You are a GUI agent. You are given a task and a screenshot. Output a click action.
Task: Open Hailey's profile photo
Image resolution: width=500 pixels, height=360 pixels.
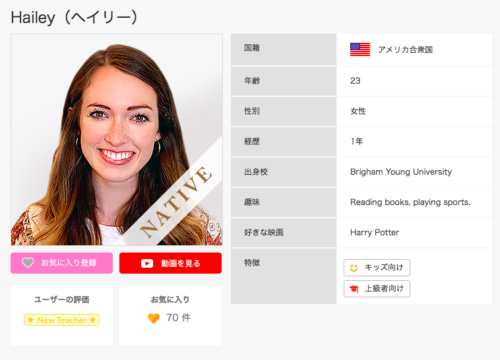[x=117, y=140]
